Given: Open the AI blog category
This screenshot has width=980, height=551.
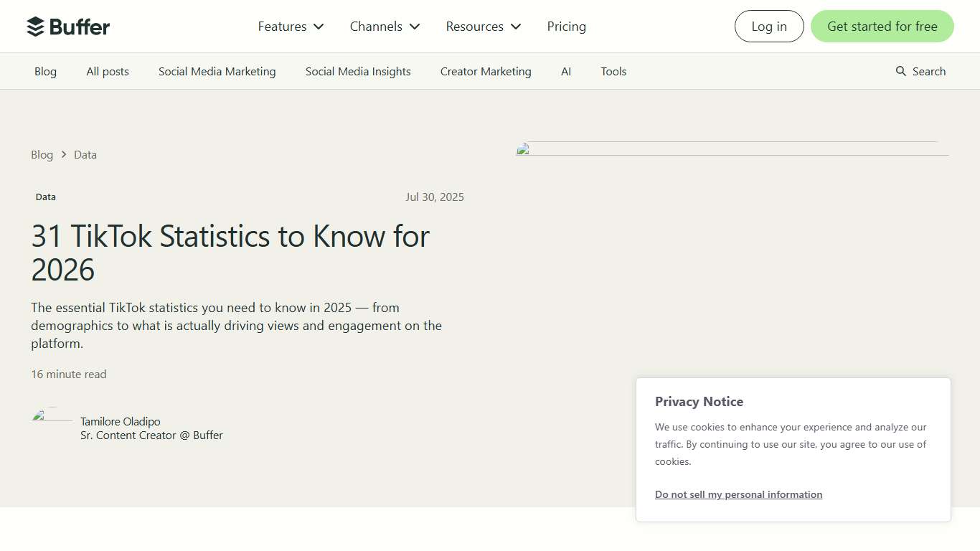Looking at the screenshot, I should coord(566,72).
